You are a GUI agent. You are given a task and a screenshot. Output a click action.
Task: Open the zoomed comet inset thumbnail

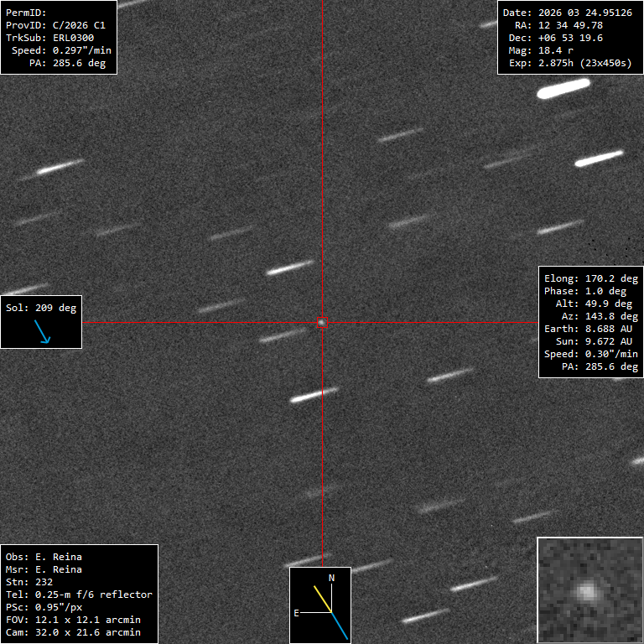click(585, 590)
